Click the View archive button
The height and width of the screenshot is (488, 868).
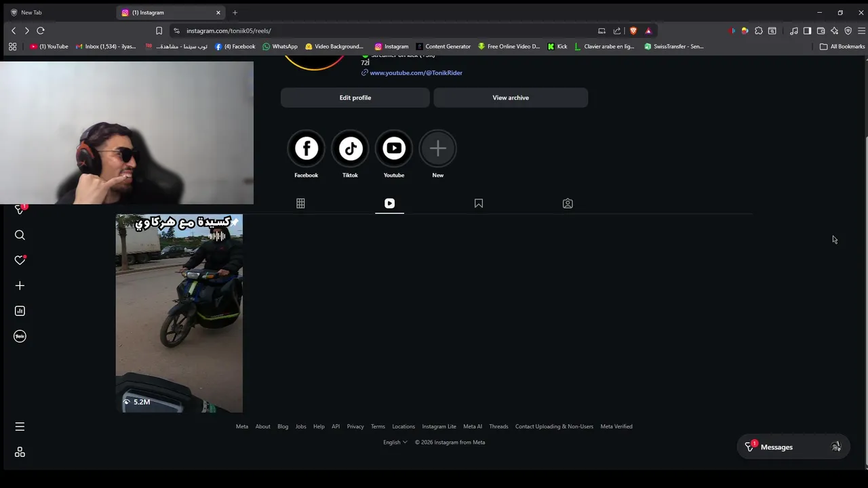point(511,98)
